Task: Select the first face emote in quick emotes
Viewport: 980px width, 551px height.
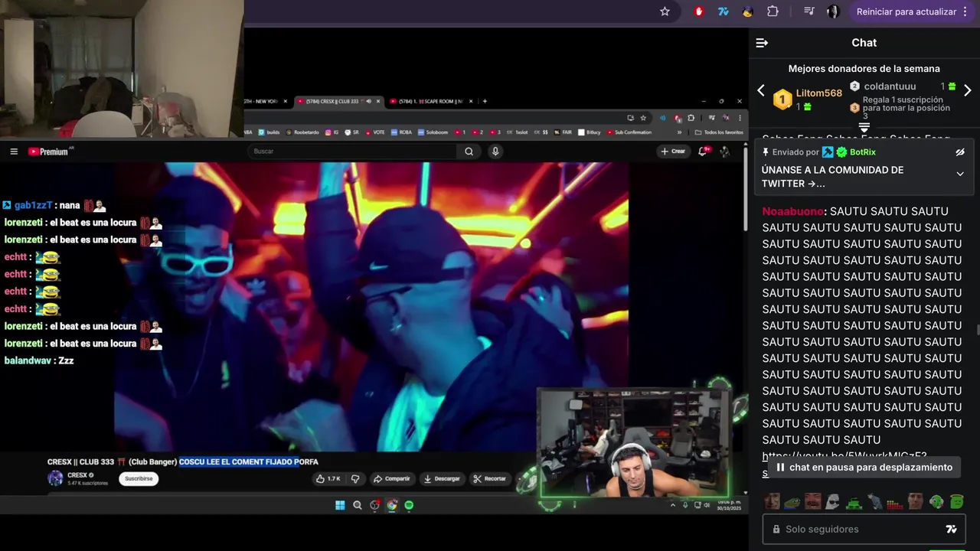Action: [772, 502]
